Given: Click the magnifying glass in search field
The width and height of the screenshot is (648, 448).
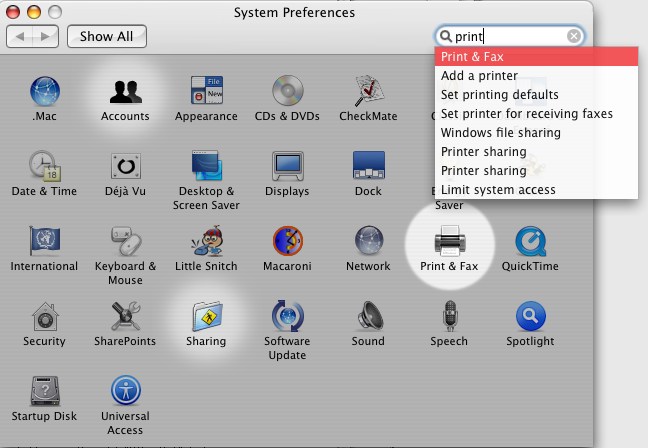Looking at the screenshot, I should click(446, 36).
